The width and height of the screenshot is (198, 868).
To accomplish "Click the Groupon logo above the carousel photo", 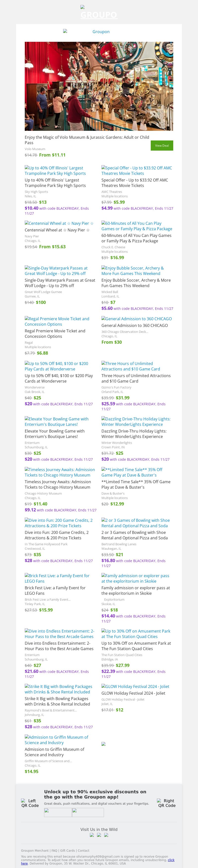I will (x=99, y=32).
